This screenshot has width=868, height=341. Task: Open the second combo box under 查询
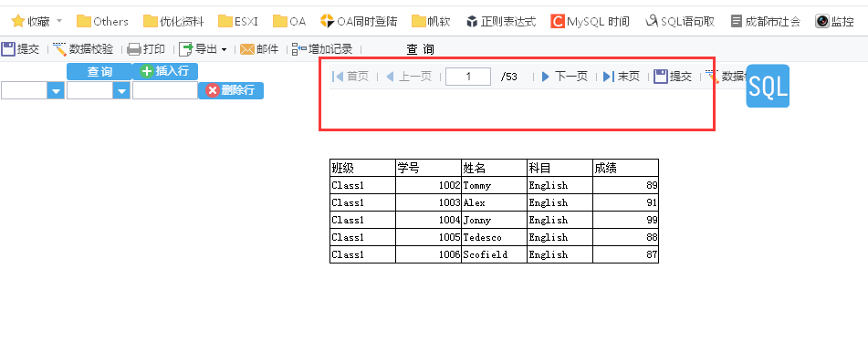pos(121,90)
